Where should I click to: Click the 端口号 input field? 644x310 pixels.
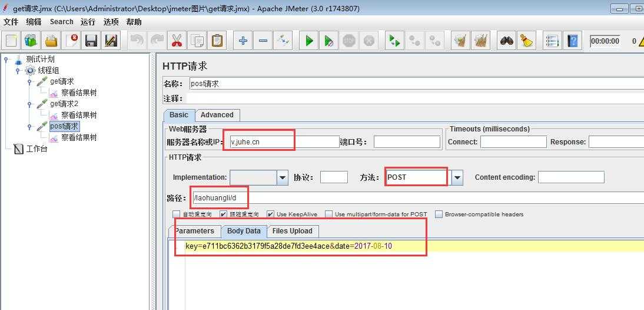coord(407,142)
